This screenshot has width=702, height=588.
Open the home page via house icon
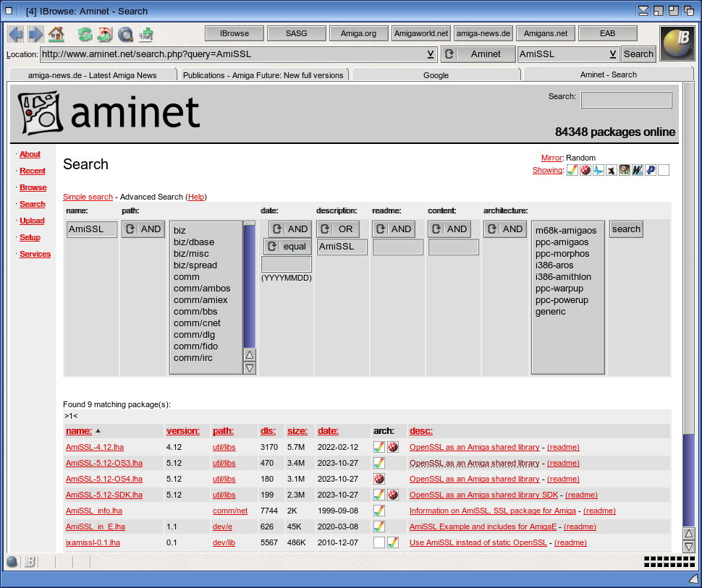56,34
